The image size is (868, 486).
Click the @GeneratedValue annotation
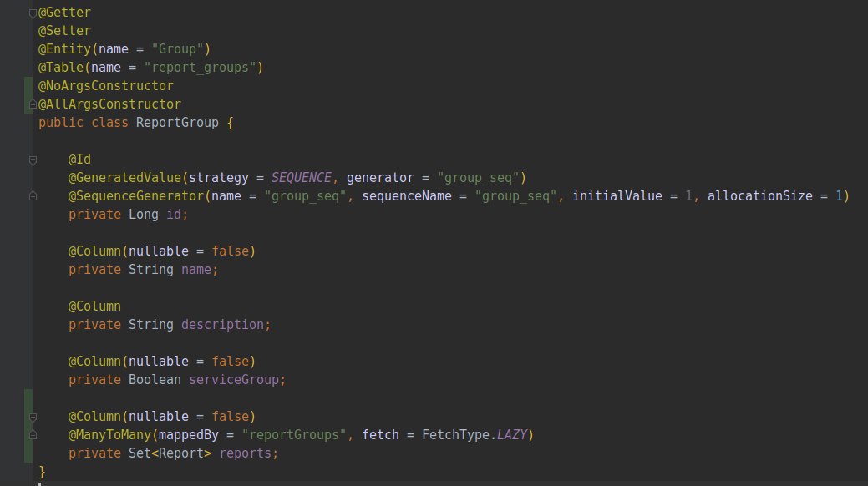click(124, 177)
